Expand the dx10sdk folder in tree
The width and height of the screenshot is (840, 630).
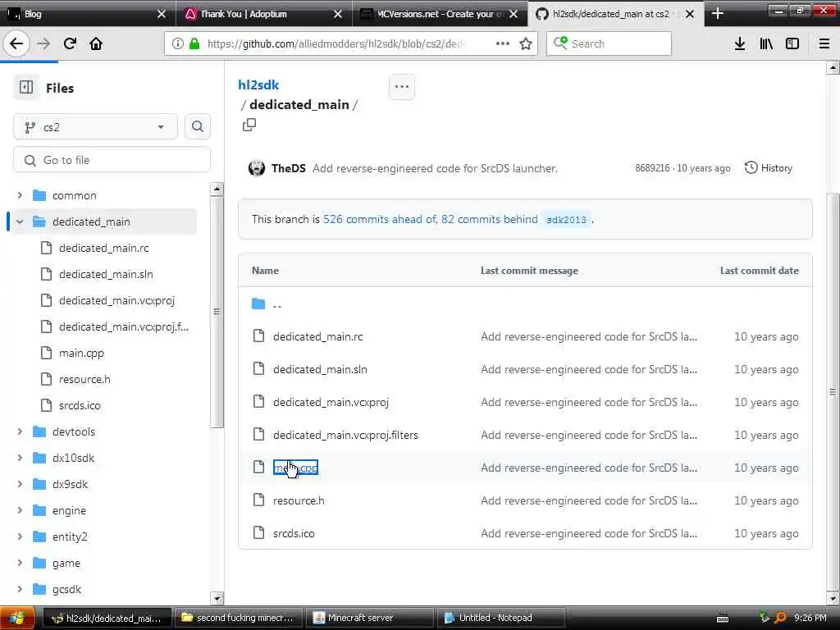click(x=20, y=458)
